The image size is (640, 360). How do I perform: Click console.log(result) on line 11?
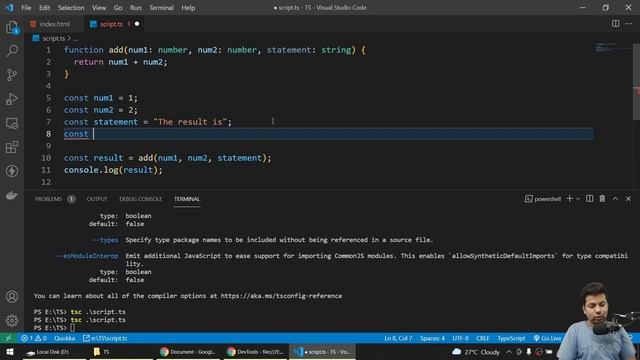click(x=113, y=170)
